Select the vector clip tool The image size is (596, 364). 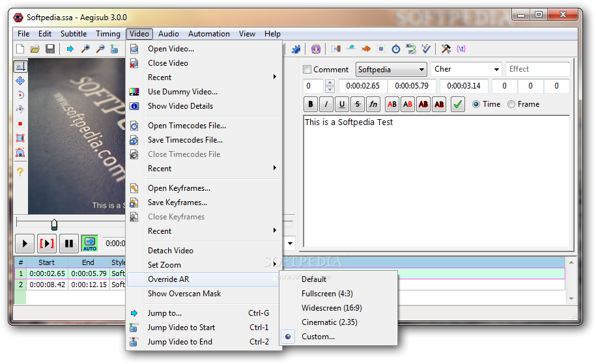pos(20,153)
